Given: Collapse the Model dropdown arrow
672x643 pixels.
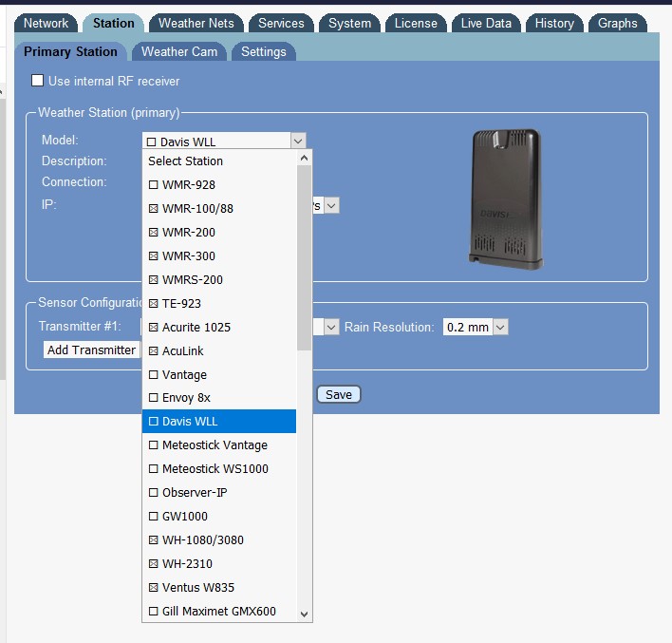Looking at the screenshot, I should pyautogui.click(x=298, y=141).
